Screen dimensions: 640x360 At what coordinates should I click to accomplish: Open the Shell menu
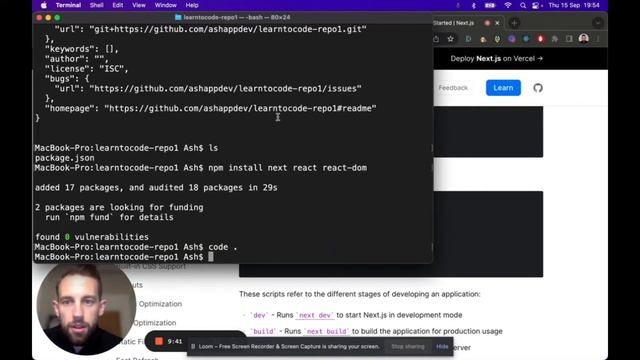click(96, 5)
